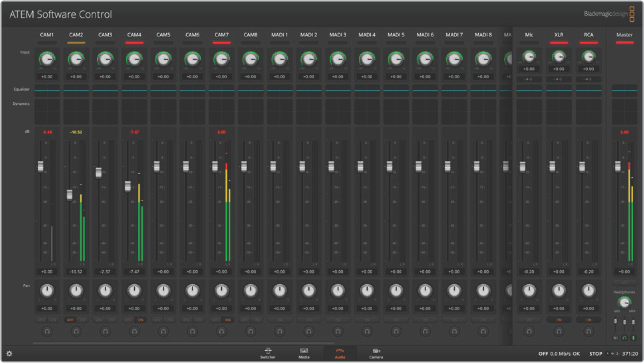644x363 pixels.
Task: Click the master headphones level knob
Action: tap(624, 302)
